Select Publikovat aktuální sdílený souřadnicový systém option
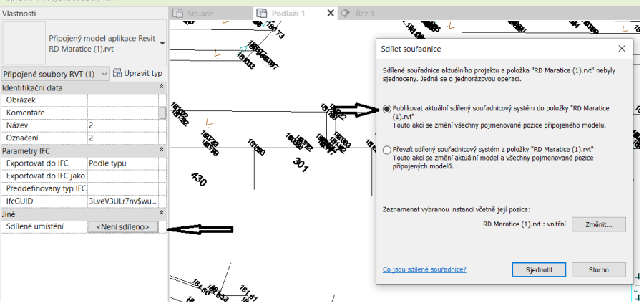Screen dimensions: 644x306 [x=387, y=108]
